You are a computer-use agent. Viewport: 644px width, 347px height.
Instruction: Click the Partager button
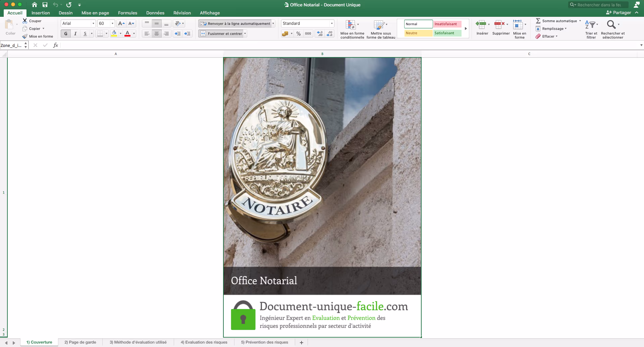pos(619,13)
